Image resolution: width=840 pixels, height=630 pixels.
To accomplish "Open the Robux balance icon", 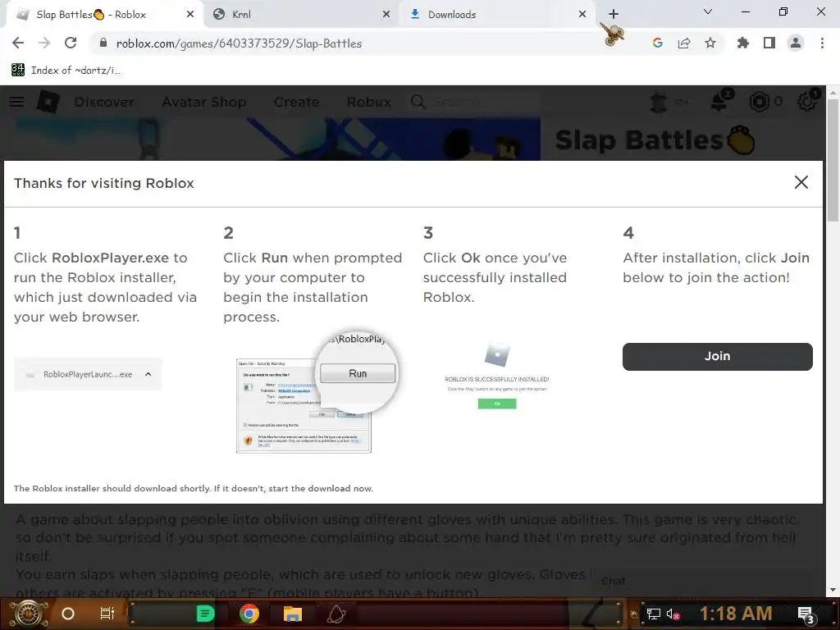I will [759, 101].
